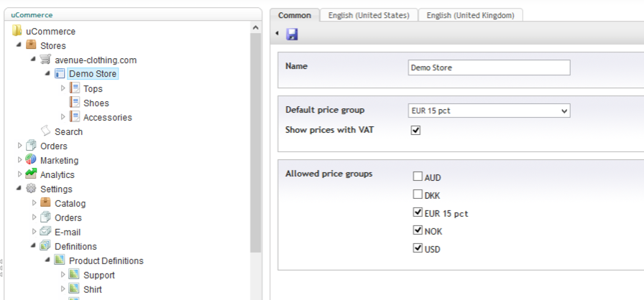The height and width of the screenshot is (300, 644).
Task: Click the Name input field
Action: click(x=489, y=67)
